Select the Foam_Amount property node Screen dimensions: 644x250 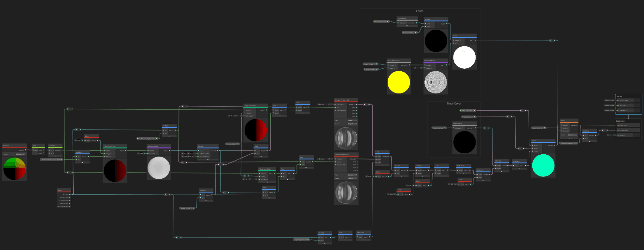(x=381, y=21)
